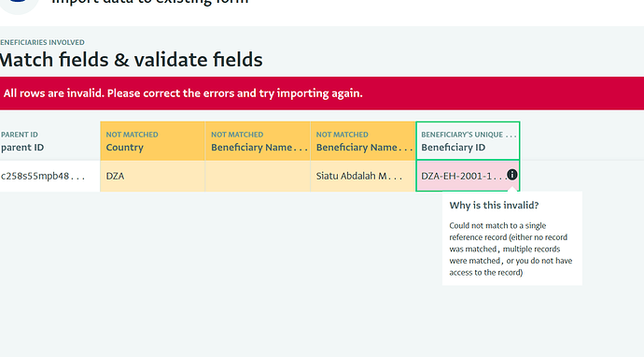
Task: Click the 'All rows are invalid' error banner
Action: click(322, 93)
